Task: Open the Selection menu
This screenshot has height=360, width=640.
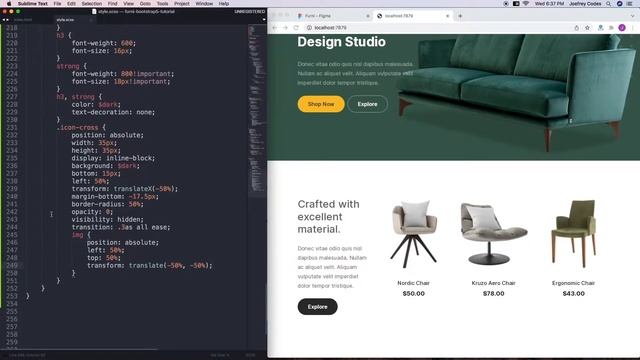Action: point(91,4)
